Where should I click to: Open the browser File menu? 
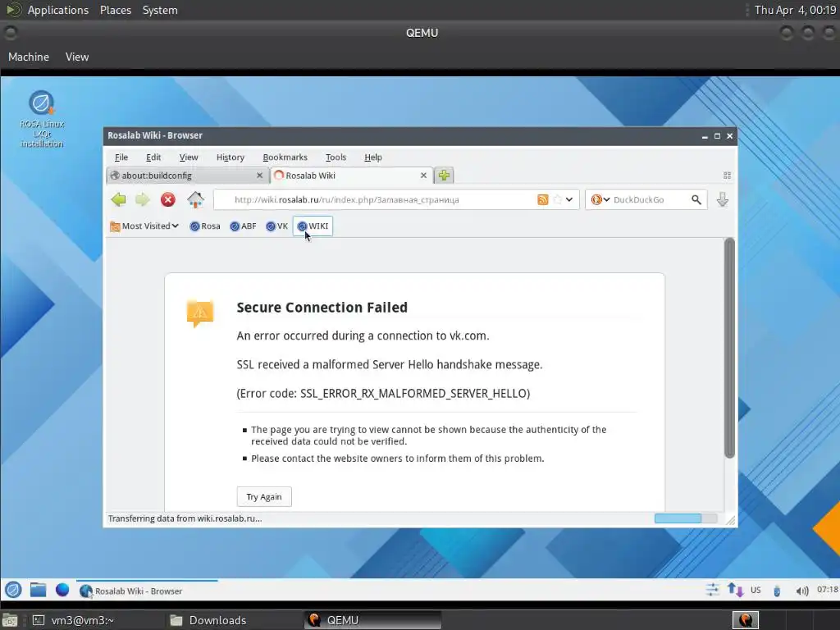[x=121, y=157]
